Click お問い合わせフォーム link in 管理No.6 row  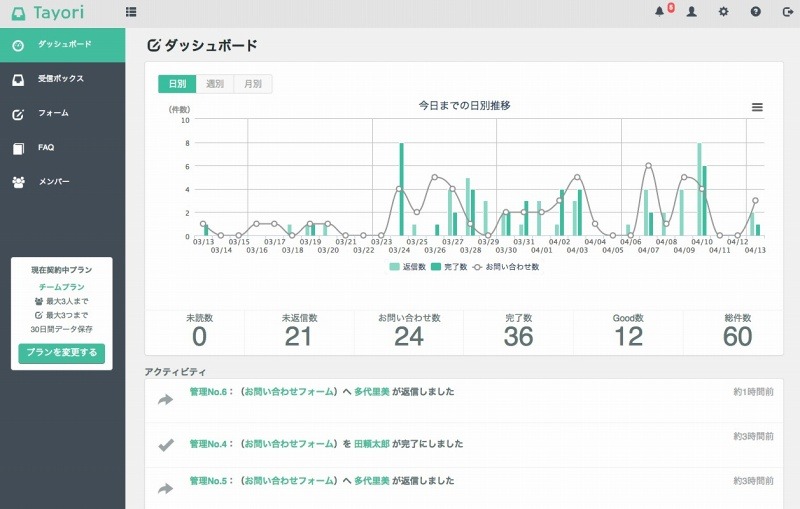tap(289, 392)
